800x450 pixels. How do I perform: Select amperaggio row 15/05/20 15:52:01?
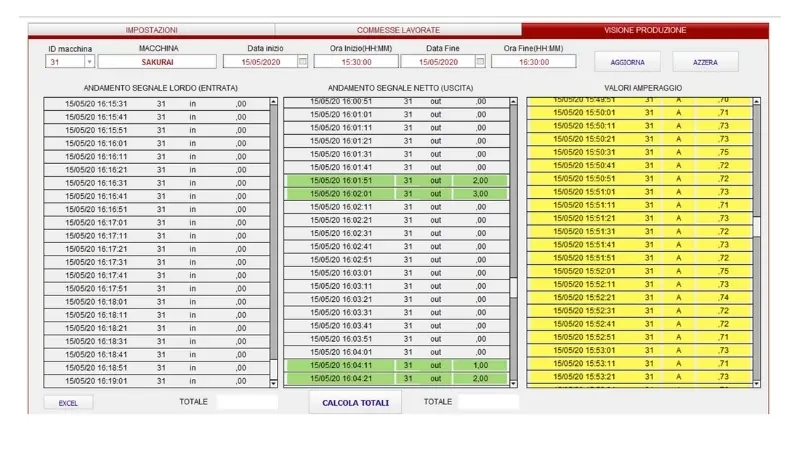pyautogui.click(x=640, y=271)
